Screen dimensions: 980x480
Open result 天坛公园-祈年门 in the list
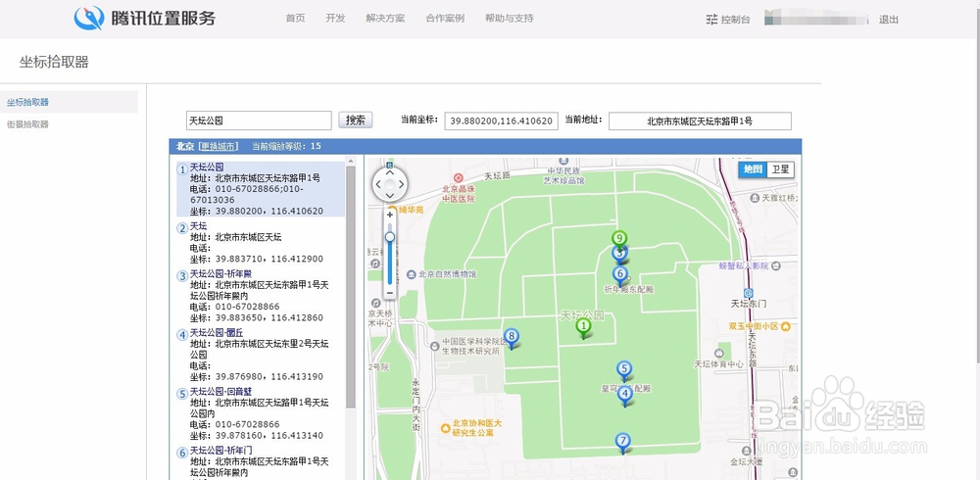point(220,450)
